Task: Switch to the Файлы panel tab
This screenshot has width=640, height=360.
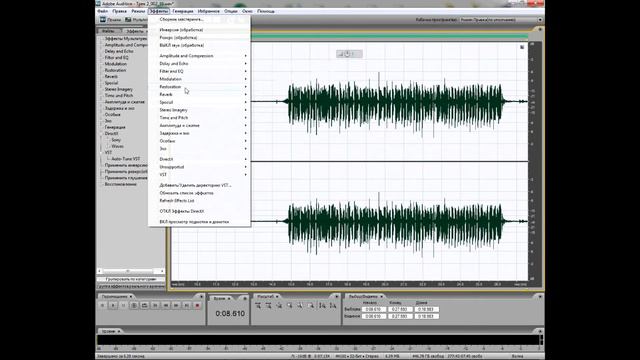Action: [109, 31]
